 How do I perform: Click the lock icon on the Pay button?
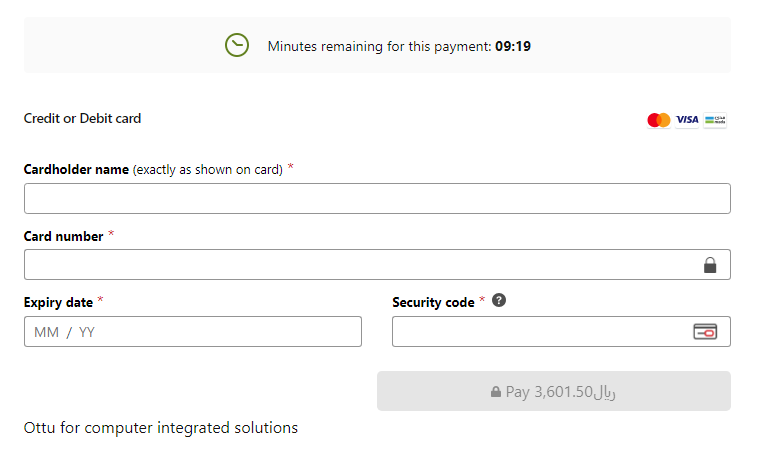[x=496, y=392]
